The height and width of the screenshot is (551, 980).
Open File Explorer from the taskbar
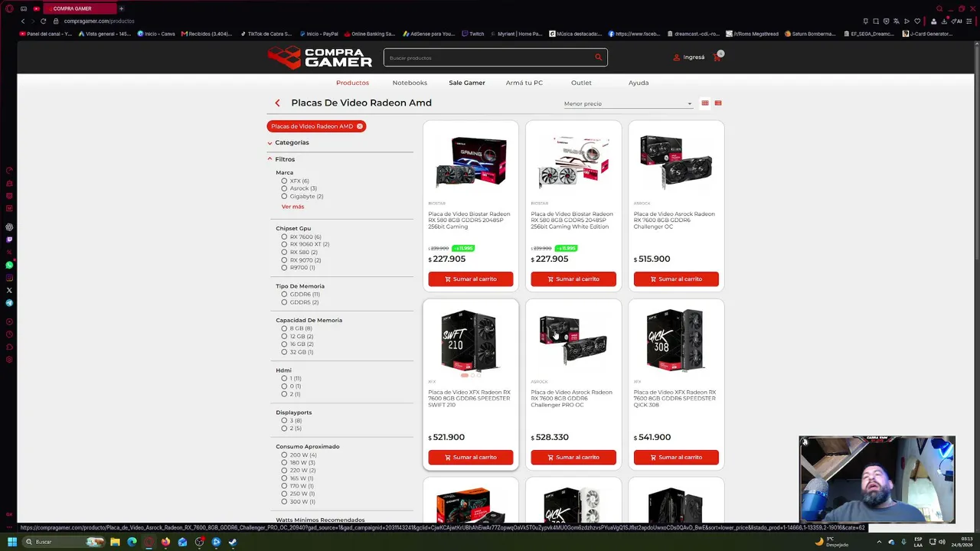pyautogui.click(x=115, y=542)
